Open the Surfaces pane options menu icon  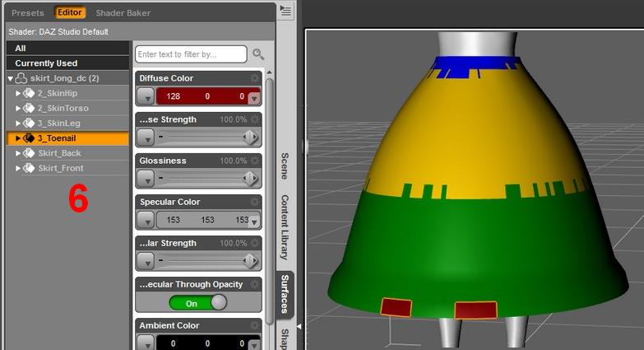coord(285,11)
